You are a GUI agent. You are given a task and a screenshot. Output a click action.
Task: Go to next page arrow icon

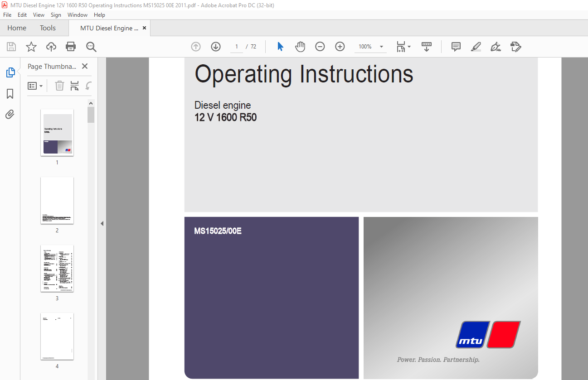click(x=216, y=47)
